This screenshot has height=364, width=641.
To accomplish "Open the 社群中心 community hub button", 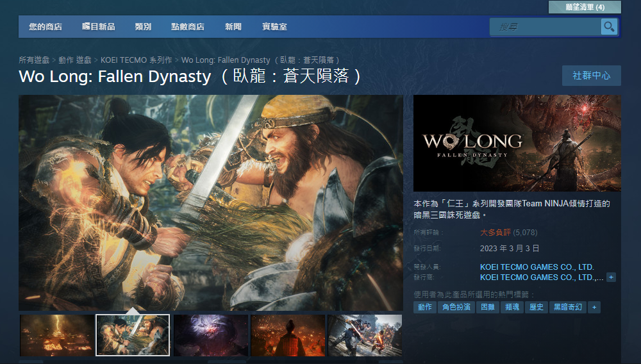I will (591, 76).
